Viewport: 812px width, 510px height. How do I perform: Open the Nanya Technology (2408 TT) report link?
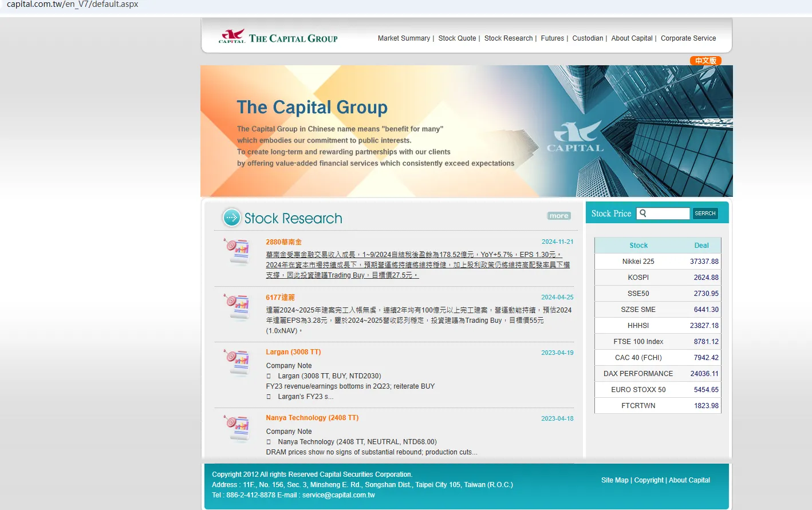pyautogui.click(x=312, y=418)
